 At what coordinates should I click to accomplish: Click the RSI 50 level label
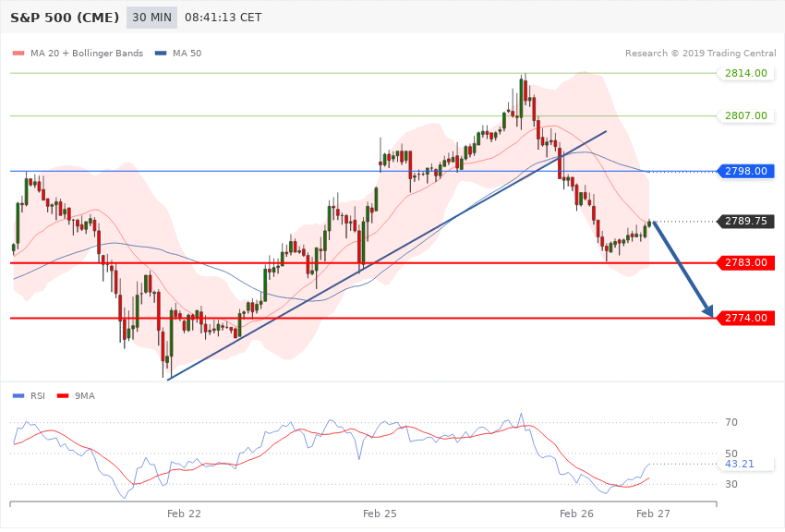[x=731, y=453]
